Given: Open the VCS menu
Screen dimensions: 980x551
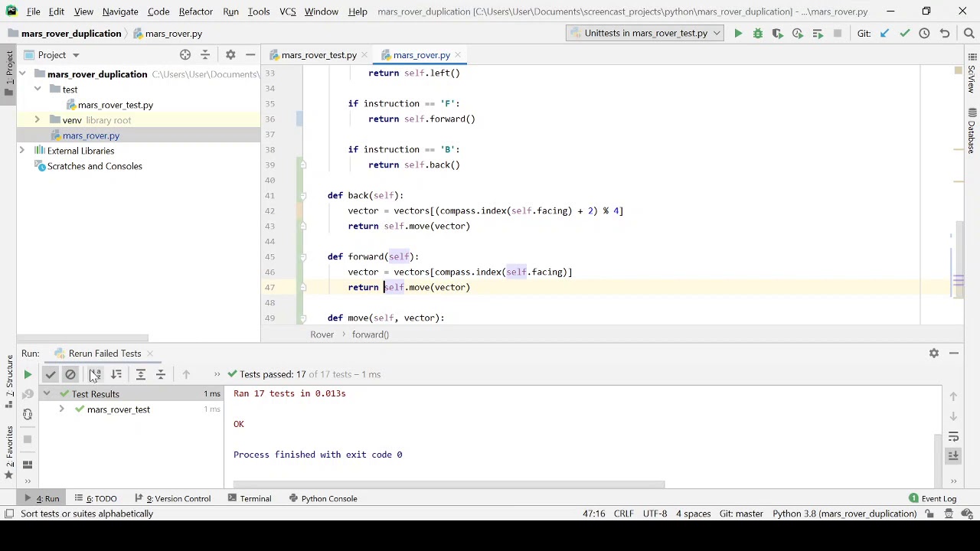Looking at the screenshot, I should [288, 11].
